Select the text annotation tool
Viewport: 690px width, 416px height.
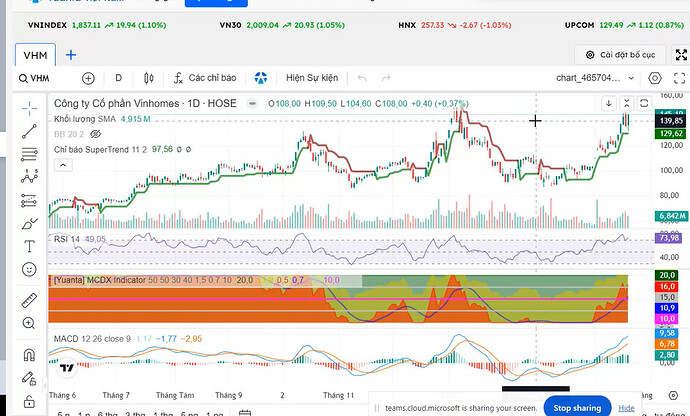point(29,246)
